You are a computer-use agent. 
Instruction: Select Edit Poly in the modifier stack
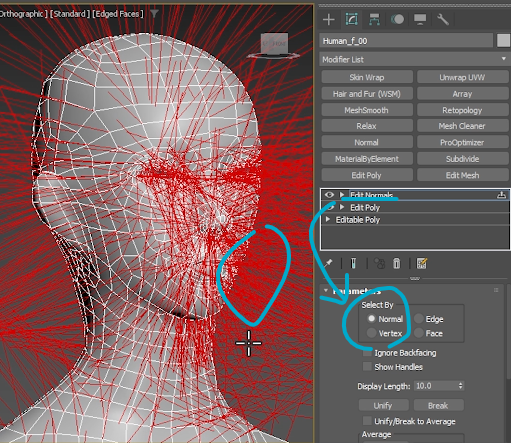(365, 207)
